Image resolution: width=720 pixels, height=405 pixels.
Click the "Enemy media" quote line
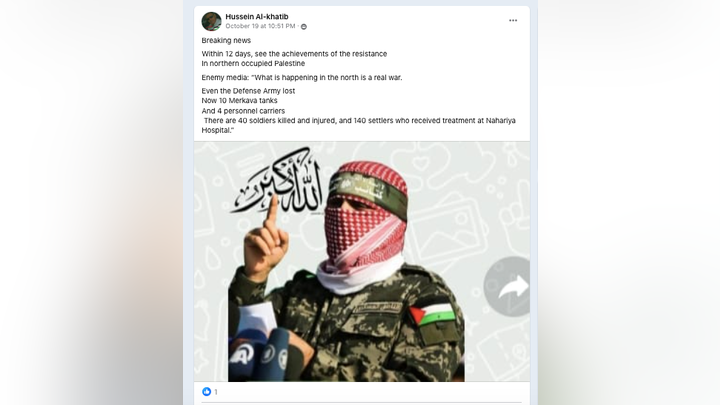point(302,78)
